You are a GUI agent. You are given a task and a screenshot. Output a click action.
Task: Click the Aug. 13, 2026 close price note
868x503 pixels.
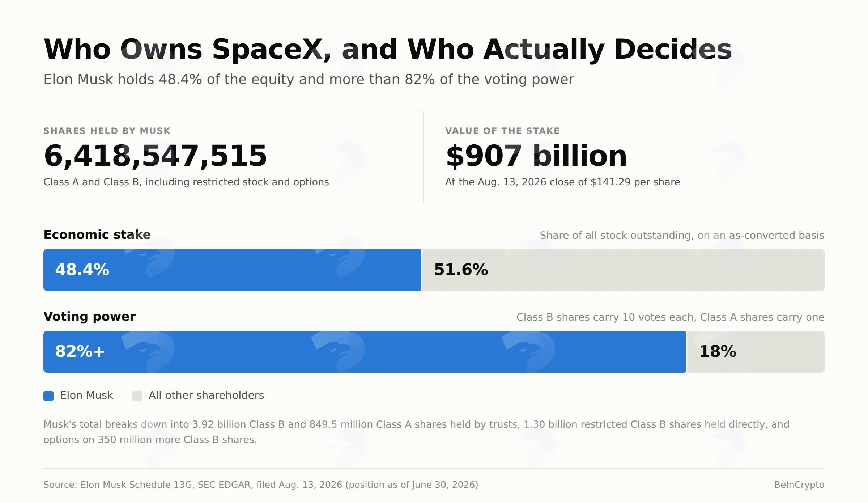pyautogui.click(x=562, y=182)
